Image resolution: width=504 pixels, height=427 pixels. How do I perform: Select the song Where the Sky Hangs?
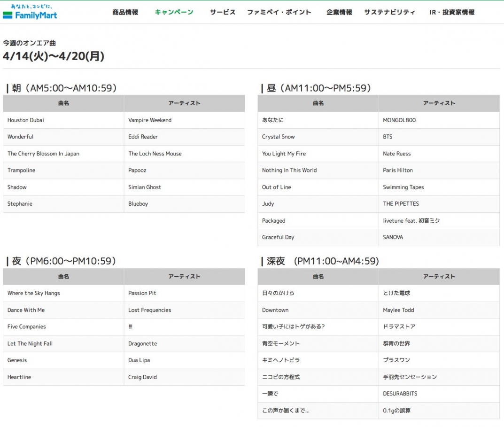click(x=34, y=293)
